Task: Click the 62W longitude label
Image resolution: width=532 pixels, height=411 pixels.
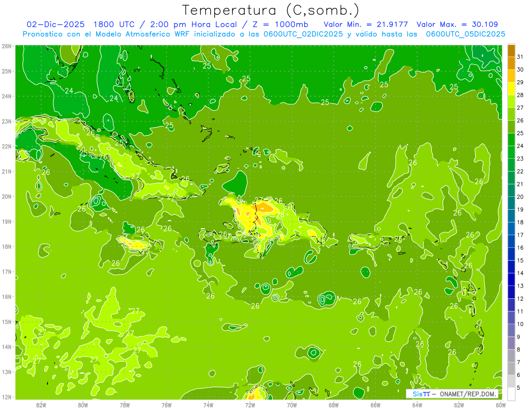Action: (x=459, y=405)
